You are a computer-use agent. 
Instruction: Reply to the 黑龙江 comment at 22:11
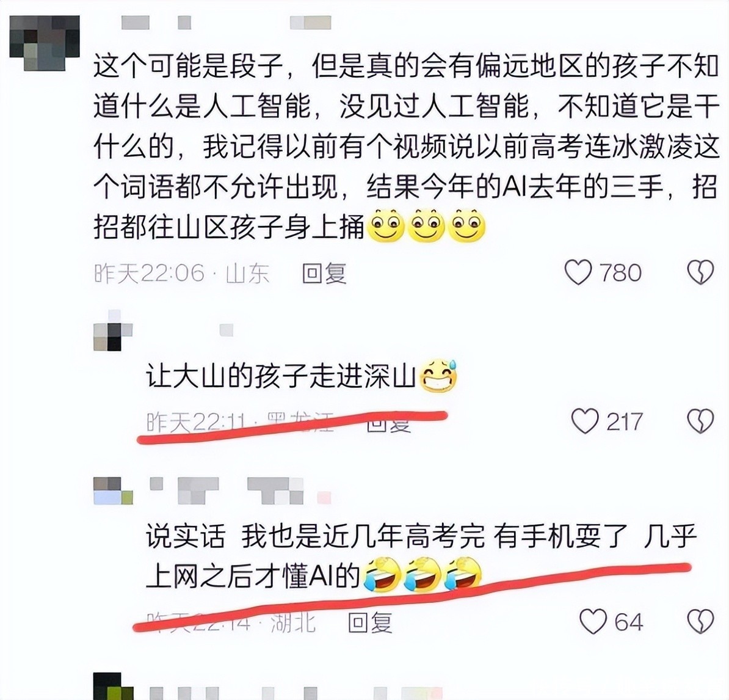[x=389, y=422]
